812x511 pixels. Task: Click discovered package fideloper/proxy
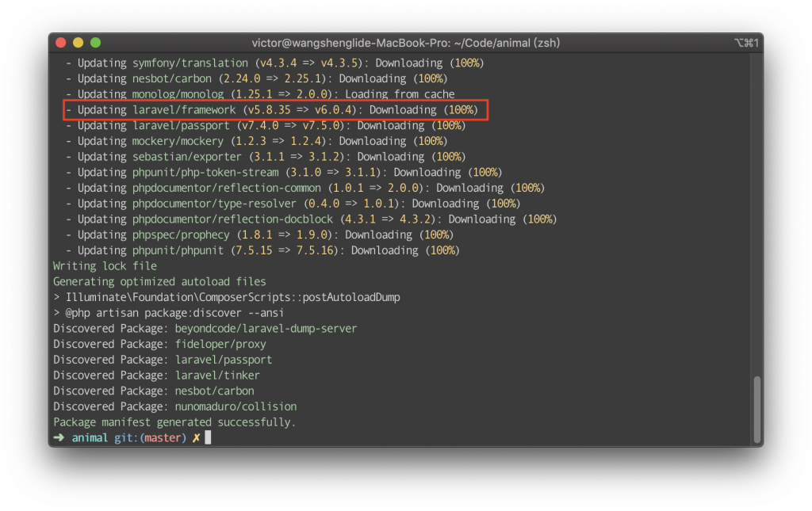220,344
